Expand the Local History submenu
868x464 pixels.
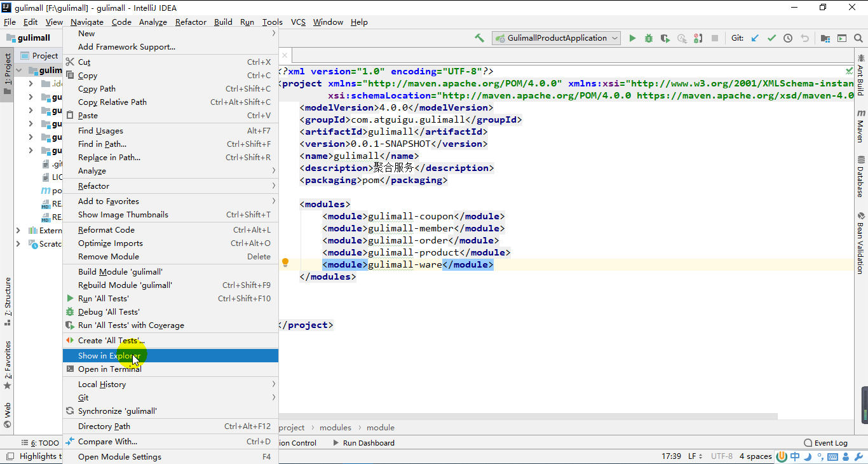pos(170,385)
